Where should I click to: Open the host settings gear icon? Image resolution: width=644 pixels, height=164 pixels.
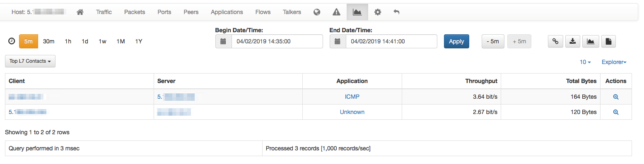[x=377, y=12]
